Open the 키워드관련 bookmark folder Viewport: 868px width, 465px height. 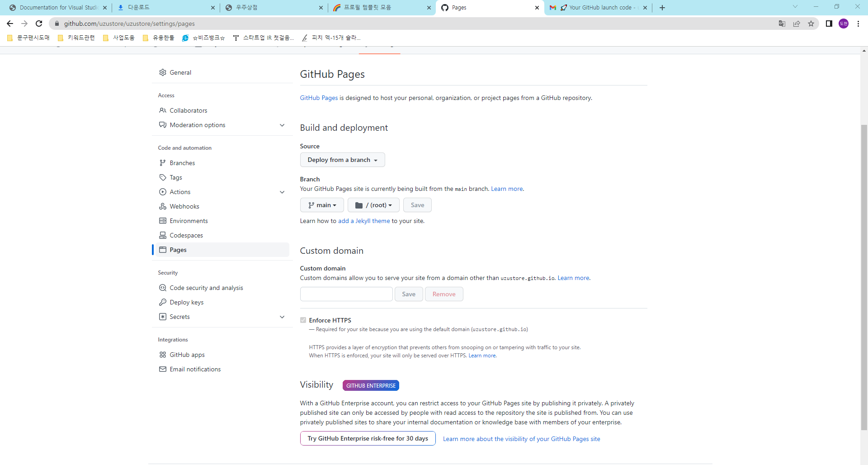click(x=76, y=38)
